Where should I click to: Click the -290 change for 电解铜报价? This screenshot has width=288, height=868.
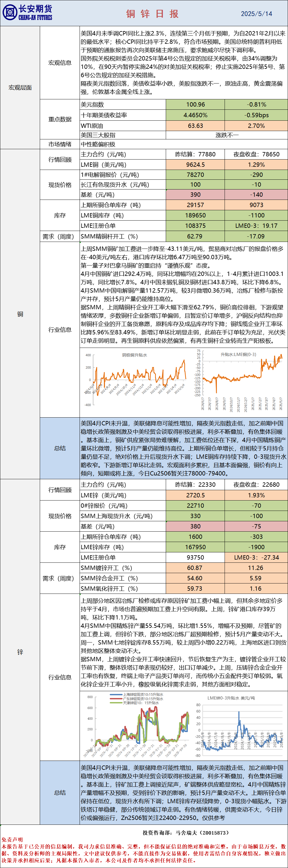coord(256,175)
